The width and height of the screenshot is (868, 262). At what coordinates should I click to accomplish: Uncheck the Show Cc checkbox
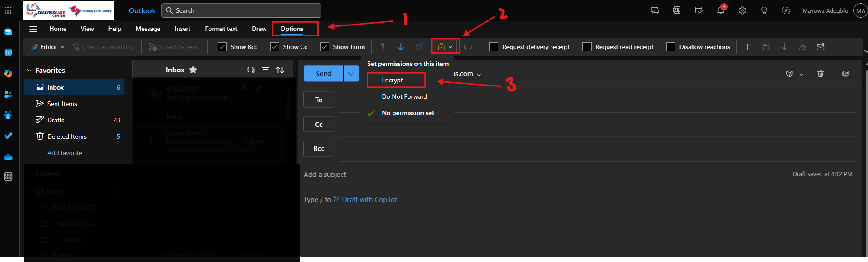pyautogui.click(x=275, y=47)
